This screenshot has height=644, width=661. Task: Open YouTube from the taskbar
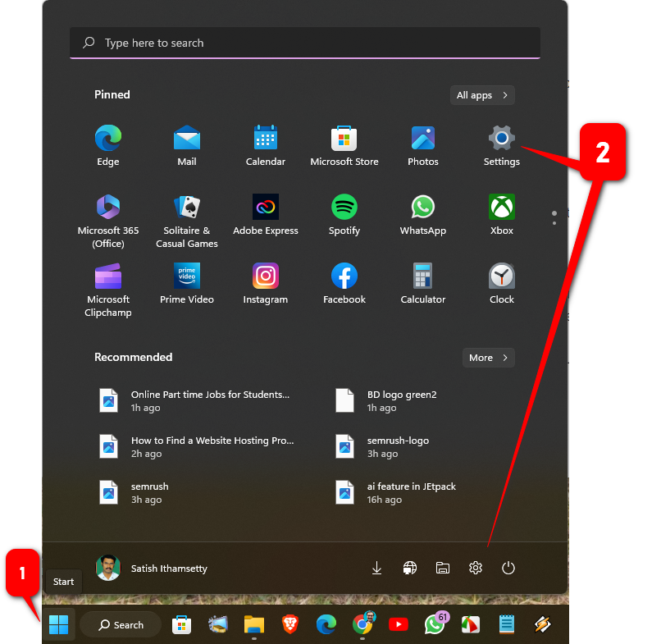399,624
